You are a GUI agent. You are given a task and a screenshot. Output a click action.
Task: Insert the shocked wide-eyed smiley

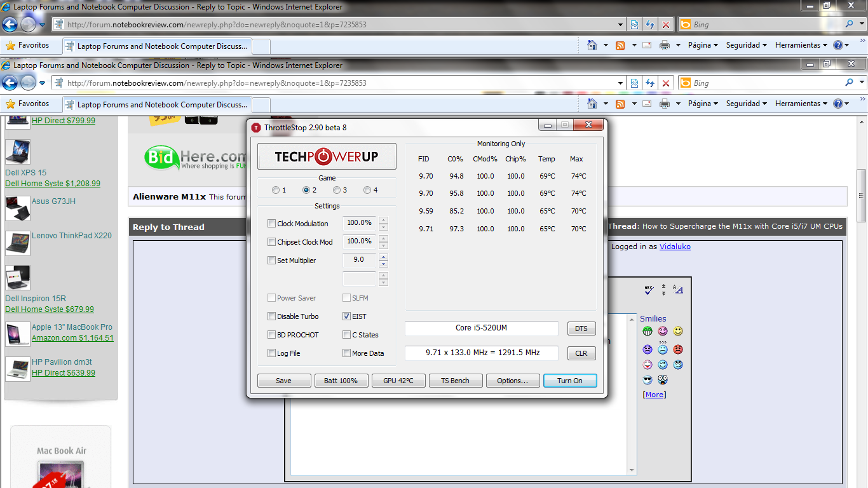click(663, 380)
